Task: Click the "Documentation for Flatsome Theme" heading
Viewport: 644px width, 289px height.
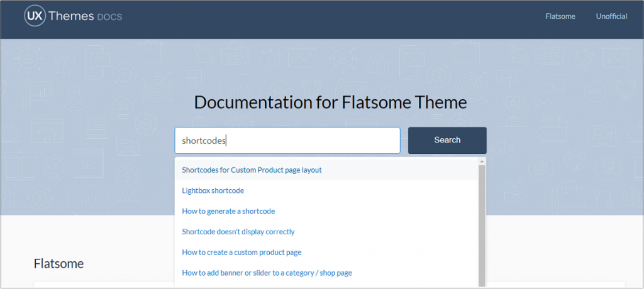Action: [330, 102]
